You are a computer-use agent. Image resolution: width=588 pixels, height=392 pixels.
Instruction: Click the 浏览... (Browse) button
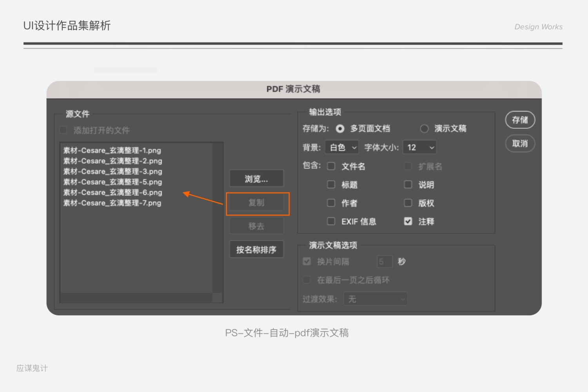(x=256, y=178)
